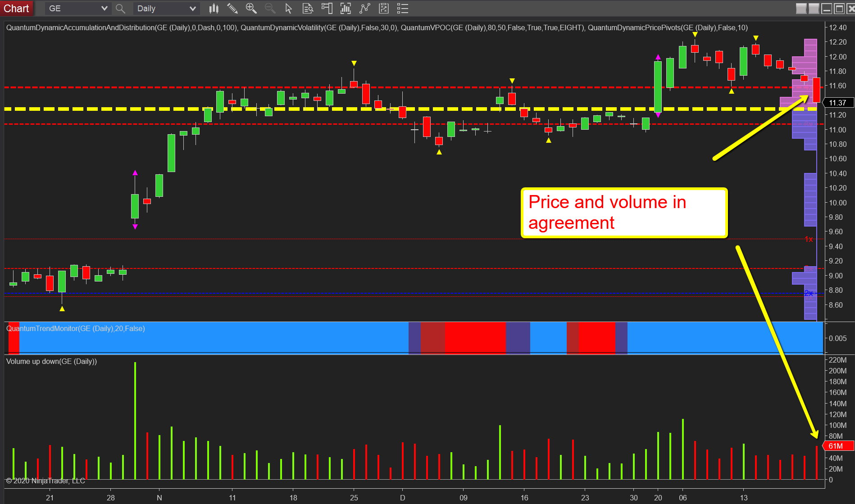Viewport: 855px width, 504px height.
Task: Click the red 61M volume marker
Action: [838, 446]
